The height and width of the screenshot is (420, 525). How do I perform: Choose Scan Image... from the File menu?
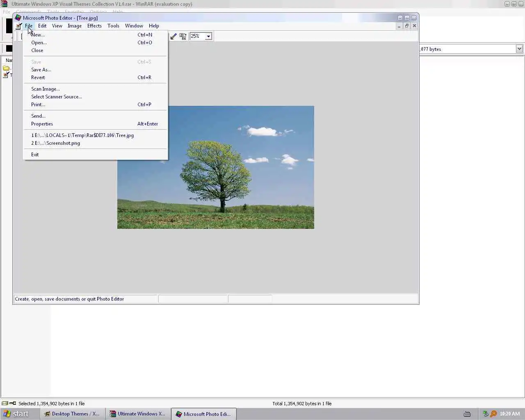95,89
